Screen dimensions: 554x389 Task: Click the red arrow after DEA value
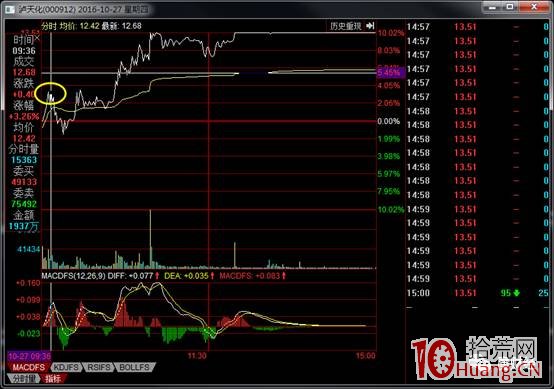[x=212, y=276]
